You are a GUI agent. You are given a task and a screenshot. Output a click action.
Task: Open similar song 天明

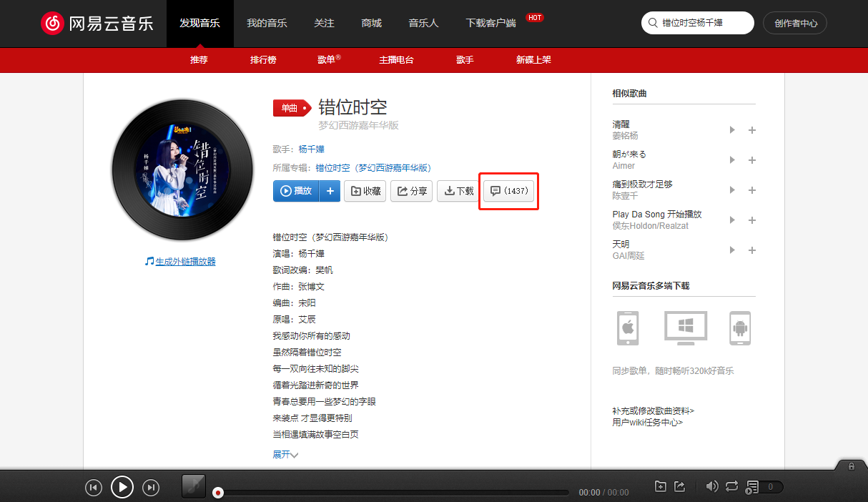pos(621,245)
